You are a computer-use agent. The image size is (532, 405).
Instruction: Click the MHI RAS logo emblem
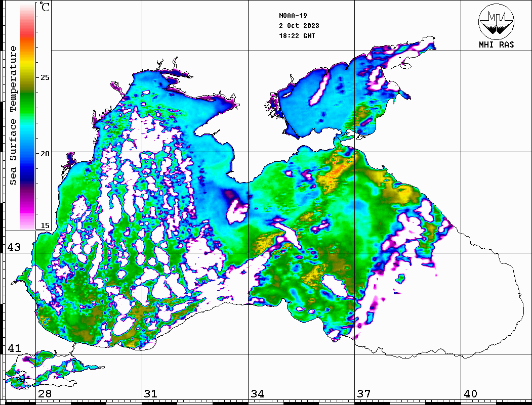tap(497, 21)
